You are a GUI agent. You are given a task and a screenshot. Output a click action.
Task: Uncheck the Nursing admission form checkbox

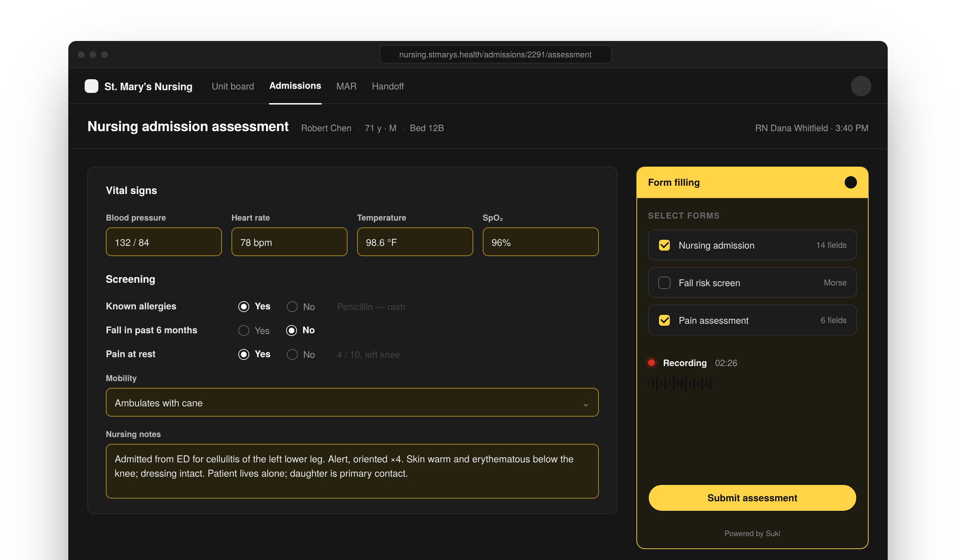(x=664, y=245)
